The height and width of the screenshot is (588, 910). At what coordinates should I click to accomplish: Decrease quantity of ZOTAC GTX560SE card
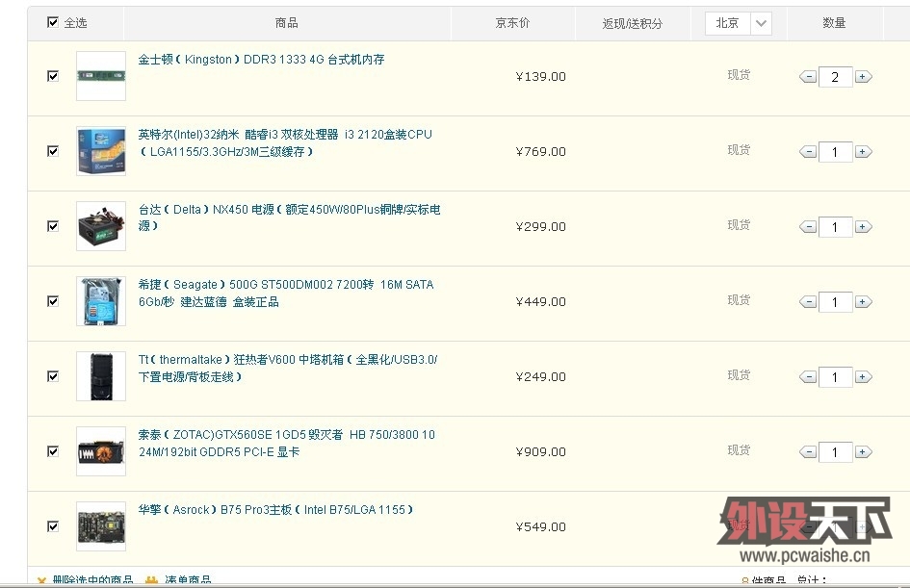pos(808,451)
